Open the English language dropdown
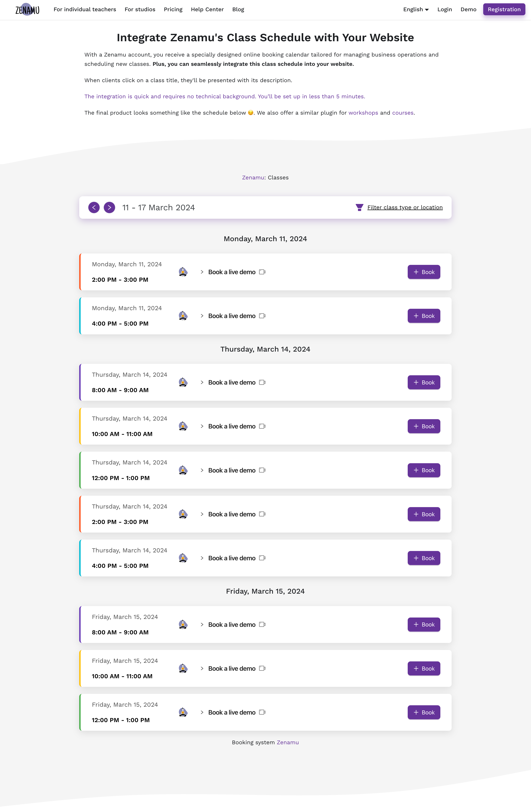The height and width of the screenshot is (812, 531). 416,9
